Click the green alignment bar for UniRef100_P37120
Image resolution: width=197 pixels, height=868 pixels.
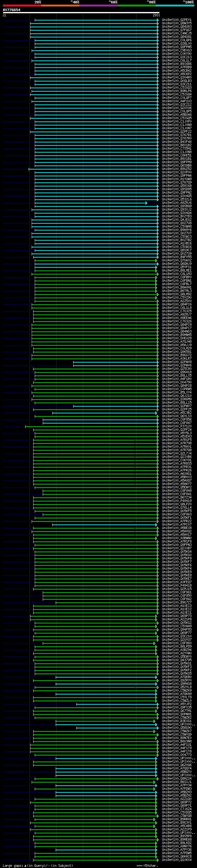(92, 426)
